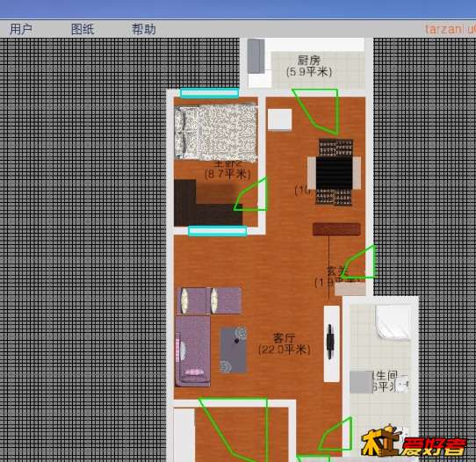476x462 pixels.
Task: Select the double bed in the bedroom
Action: (216, 132)
